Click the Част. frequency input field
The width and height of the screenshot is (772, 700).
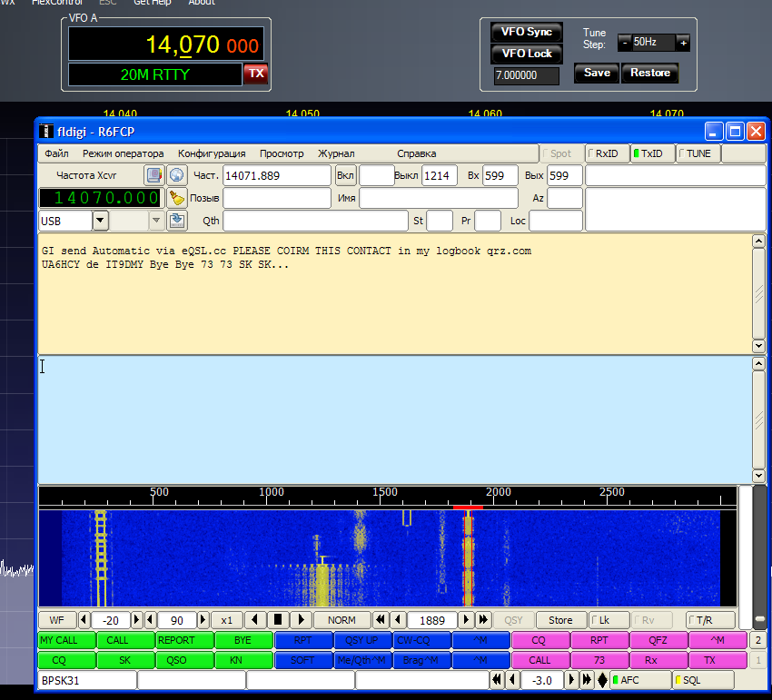277,175
